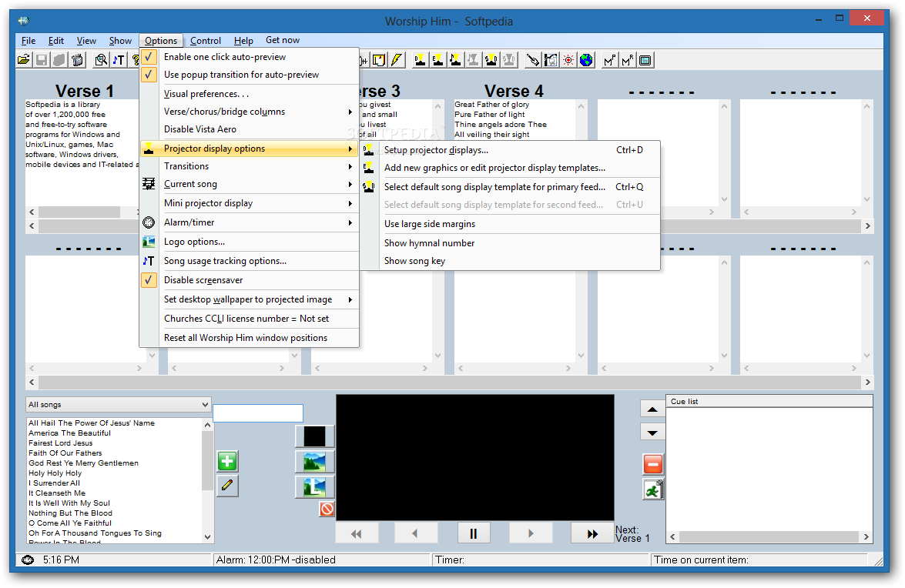
Task: Expand the Alarm/timer submenu
Action: tap(249, 222)
